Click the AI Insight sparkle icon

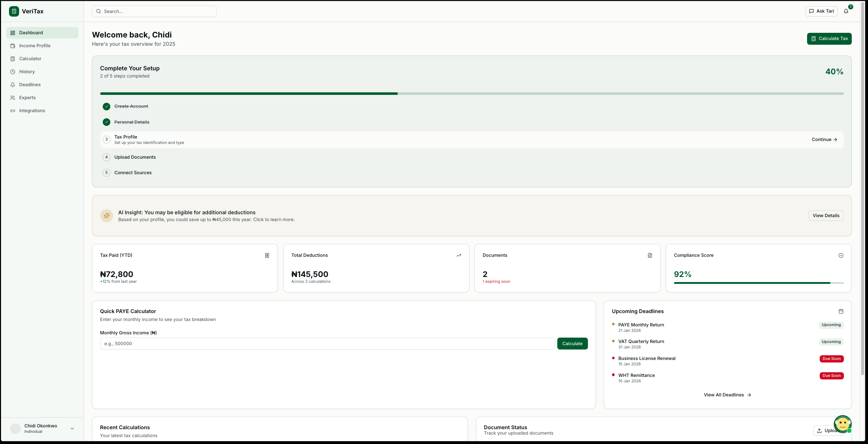[x=107, y=216]
